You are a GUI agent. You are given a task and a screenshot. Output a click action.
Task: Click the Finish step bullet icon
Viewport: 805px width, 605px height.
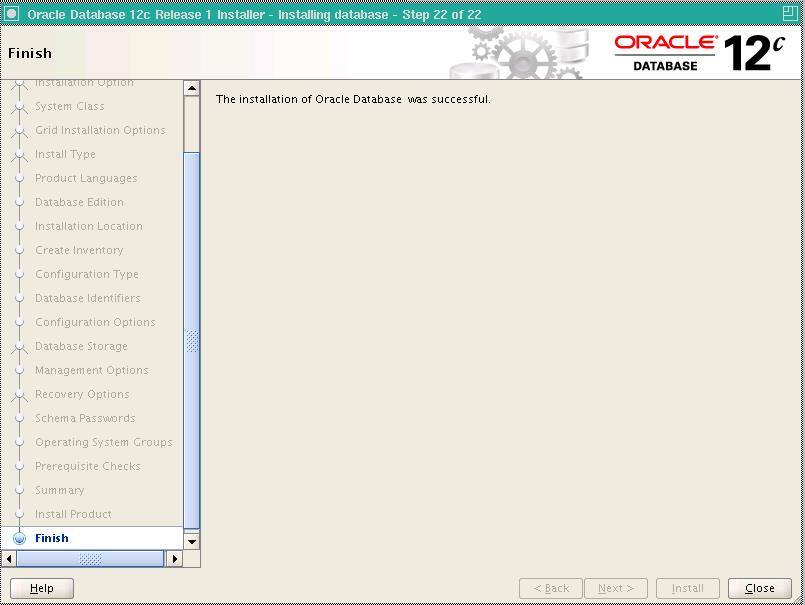tap(20, 538)
